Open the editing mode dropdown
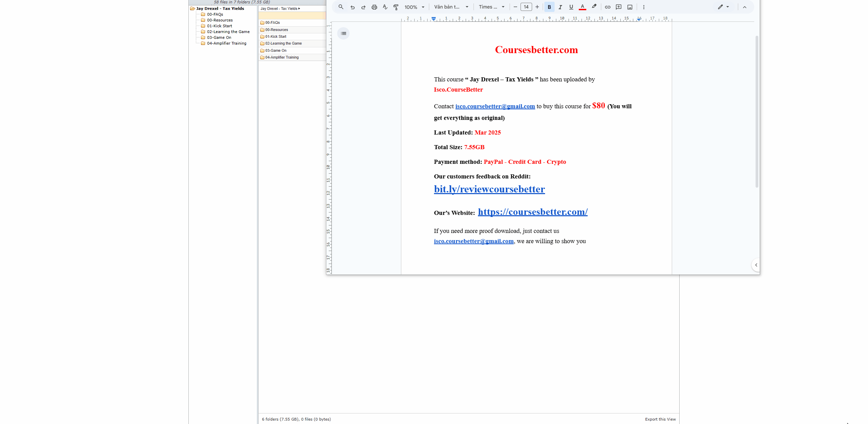Screen dimensions: 868x424 pyautogui.click(x=724, y=7)
